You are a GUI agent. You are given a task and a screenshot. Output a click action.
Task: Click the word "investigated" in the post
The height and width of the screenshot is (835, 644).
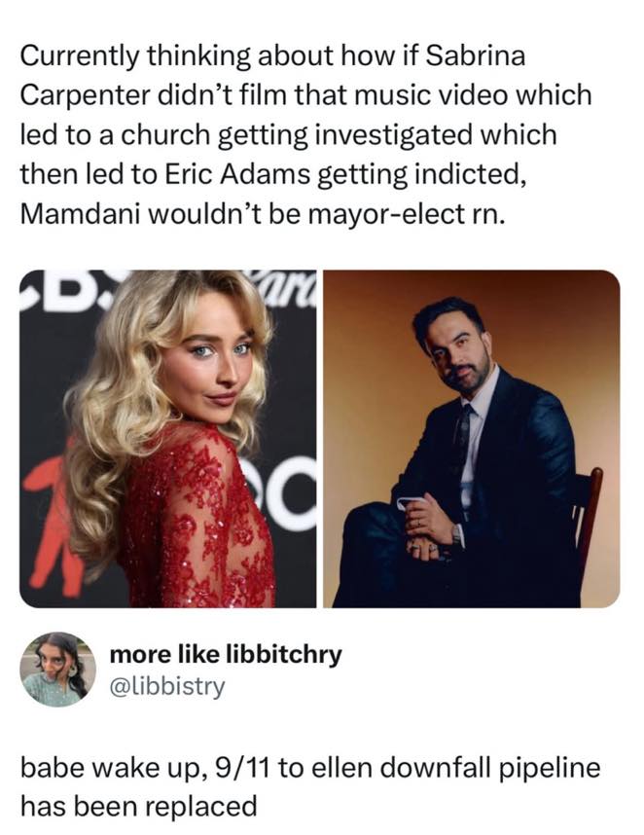391,134
